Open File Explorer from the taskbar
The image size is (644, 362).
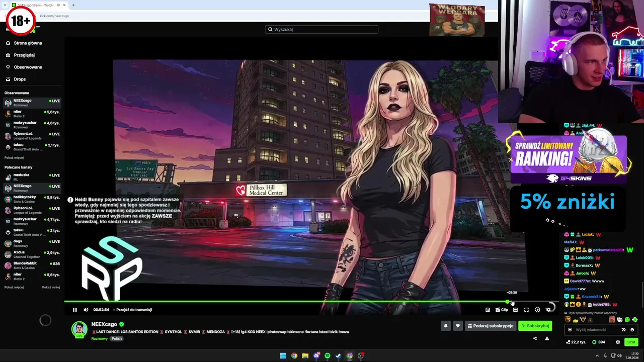(305, 356)
